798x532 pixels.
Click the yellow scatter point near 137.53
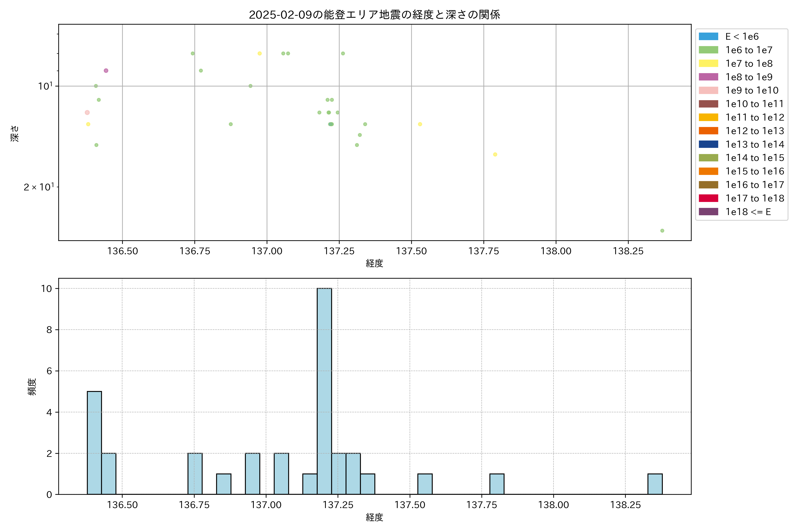(x=420, y=124)
